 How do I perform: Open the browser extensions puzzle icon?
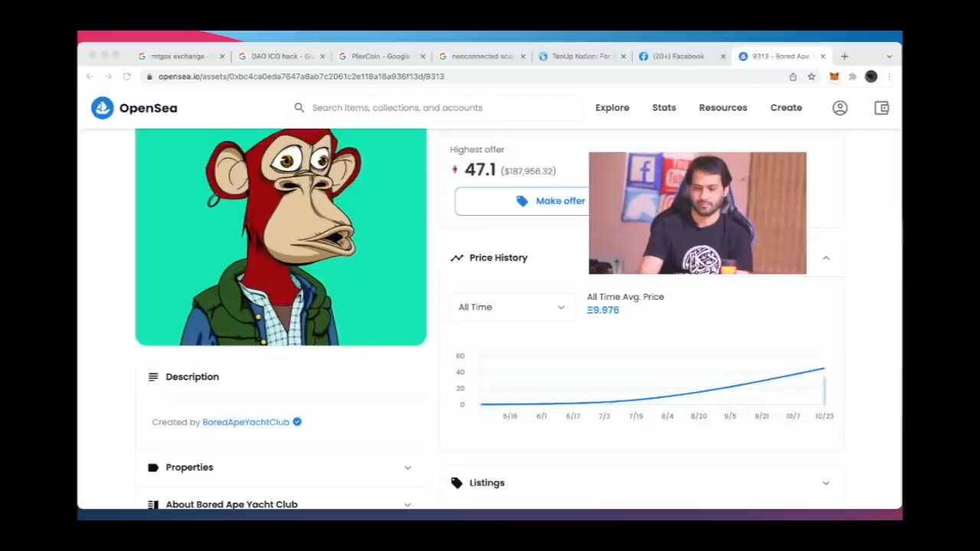coord(852,77)
